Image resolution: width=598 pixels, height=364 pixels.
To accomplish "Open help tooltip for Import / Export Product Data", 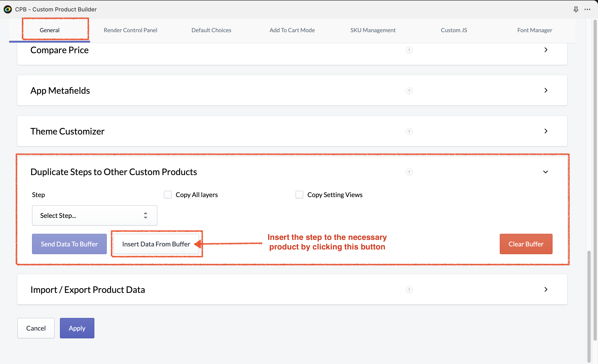I will 409,290.
